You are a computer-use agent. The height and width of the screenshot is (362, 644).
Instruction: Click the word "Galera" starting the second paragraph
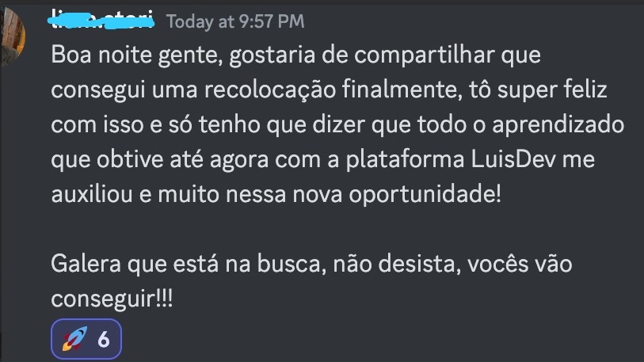86,264
